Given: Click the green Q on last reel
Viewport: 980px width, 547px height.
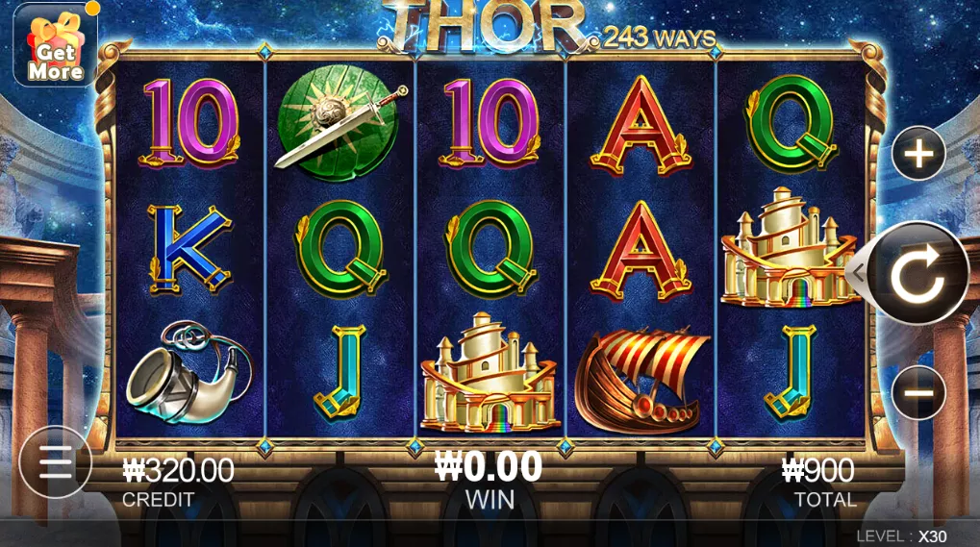Looking at the screenshot, I should (791, 124).
